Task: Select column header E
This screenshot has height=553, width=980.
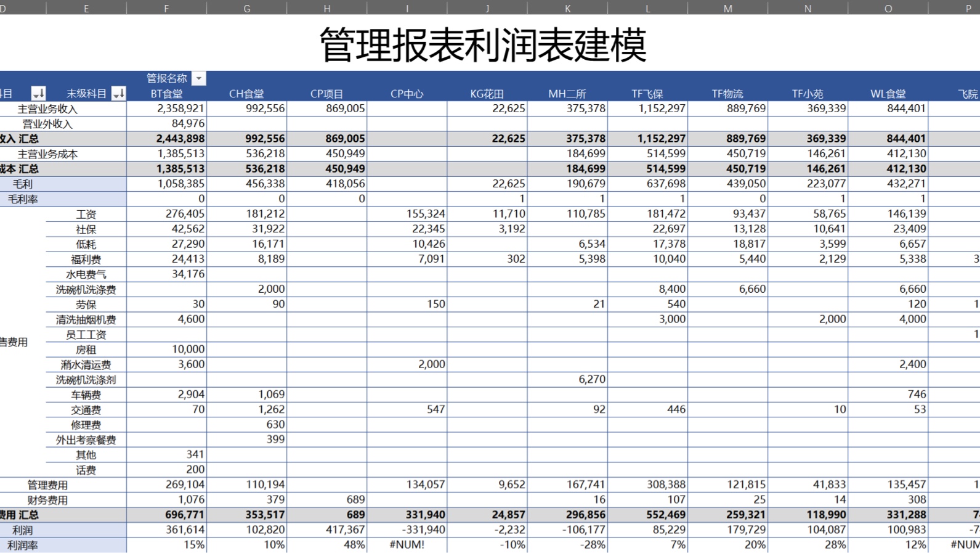Action: pyautogui.click(x=86, y=8)
